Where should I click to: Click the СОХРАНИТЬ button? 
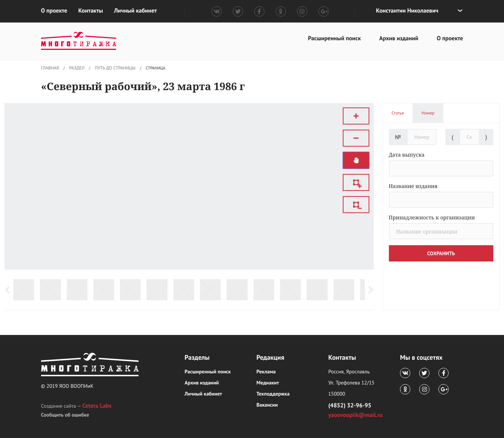441,253
